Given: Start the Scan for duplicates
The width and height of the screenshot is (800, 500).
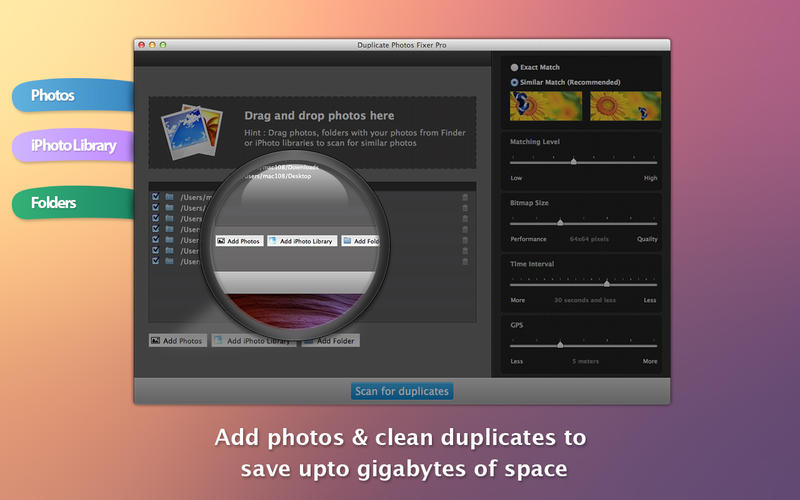Looking at the screenshot, I should click(402, 391).
